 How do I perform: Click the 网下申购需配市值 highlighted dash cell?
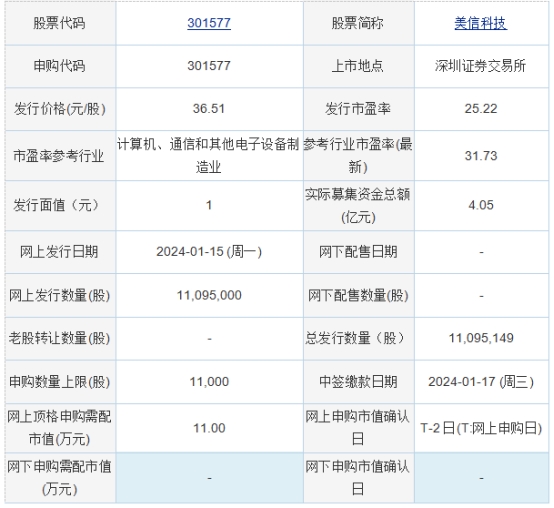tap(210, 478)
